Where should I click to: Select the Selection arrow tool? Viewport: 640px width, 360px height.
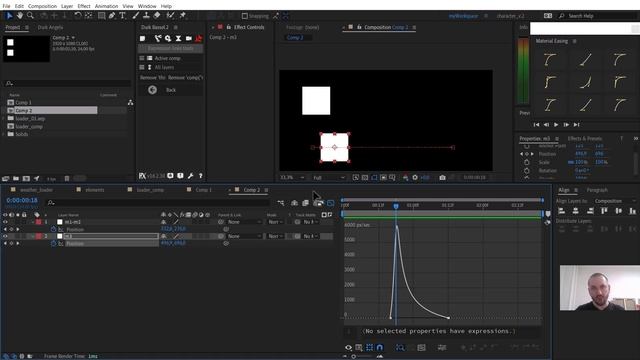[9, 16]
